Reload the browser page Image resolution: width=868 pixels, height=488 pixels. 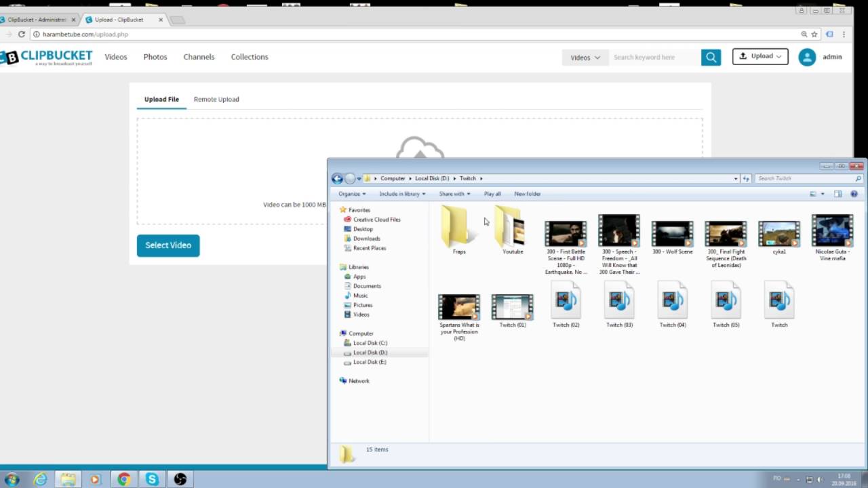point(22,34)
